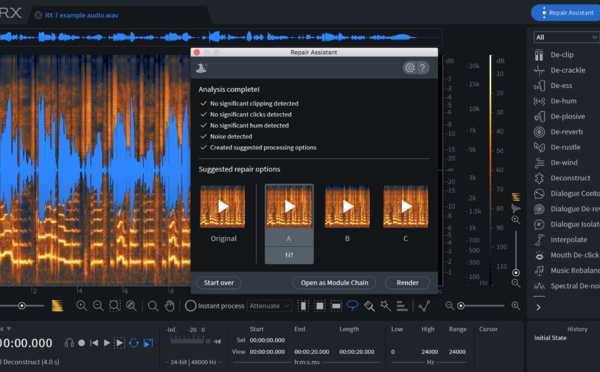Toggle loop playback
The width and height of the screenshot is (600, 372).
click(134, 343)
